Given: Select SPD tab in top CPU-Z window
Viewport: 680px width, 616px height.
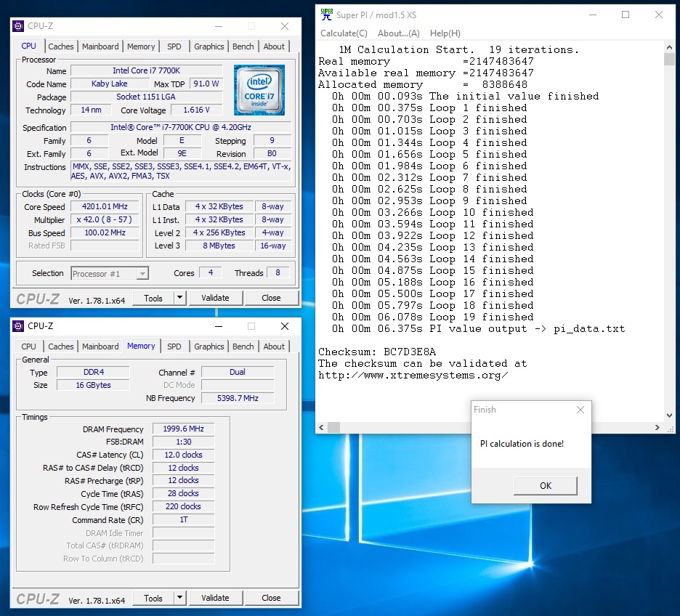Looking at the screenshot, I should (x=174, y=46).
